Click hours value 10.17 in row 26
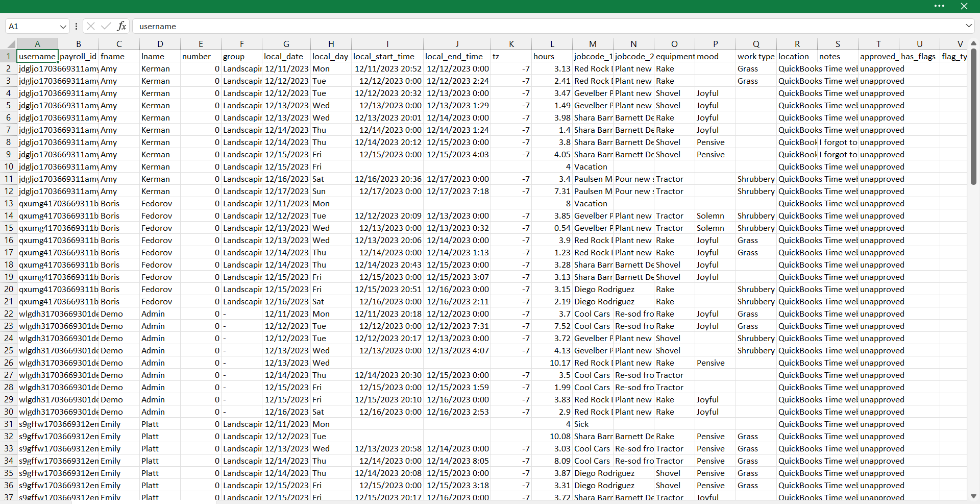The height and width of the screenshot is (504, 980). pyautogui.click(x=552, y=363)
